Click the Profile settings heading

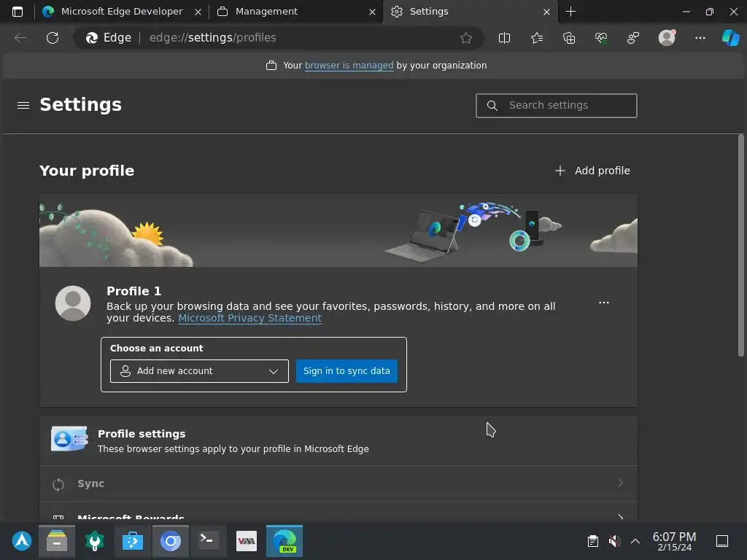(142, 434)
